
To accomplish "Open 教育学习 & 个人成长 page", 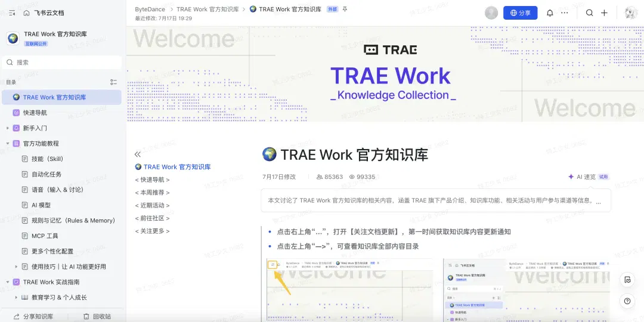I will [x=59, y=298].
